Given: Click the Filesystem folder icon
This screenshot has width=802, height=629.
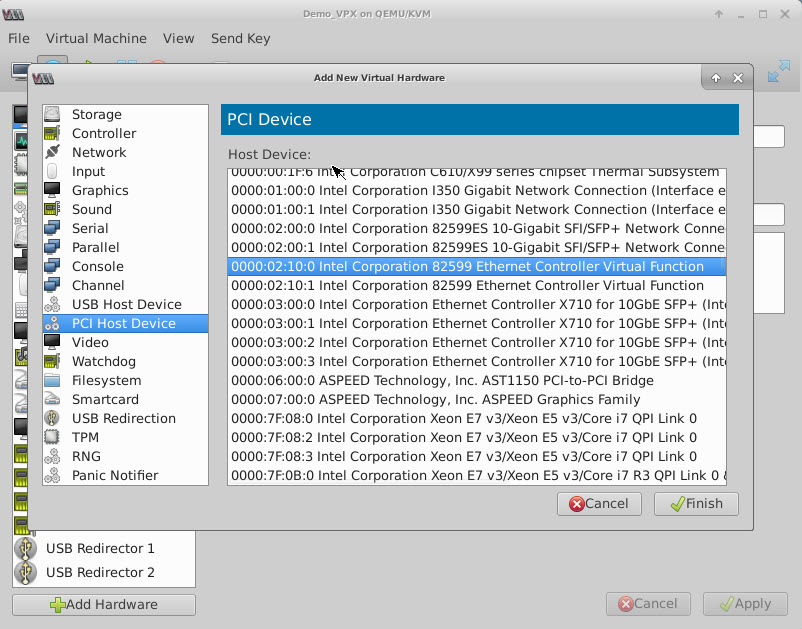Looking at the screenshot, I should click(52, 380).
